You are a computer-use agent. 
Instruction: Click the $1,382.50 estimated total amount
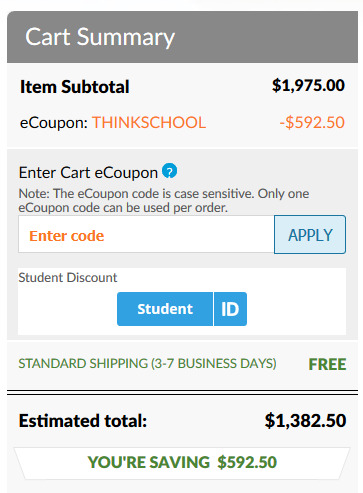pyautogui.click(x=305, y=421)
